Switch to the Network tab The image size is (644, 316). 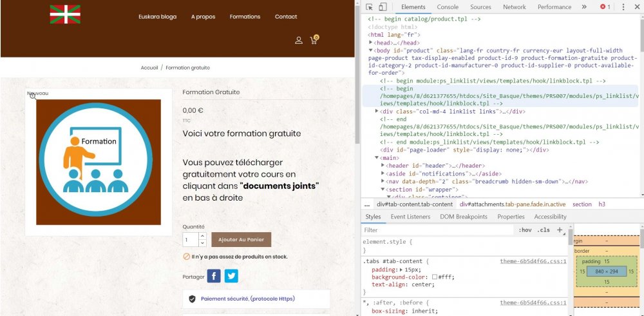[x=514, y=7]
